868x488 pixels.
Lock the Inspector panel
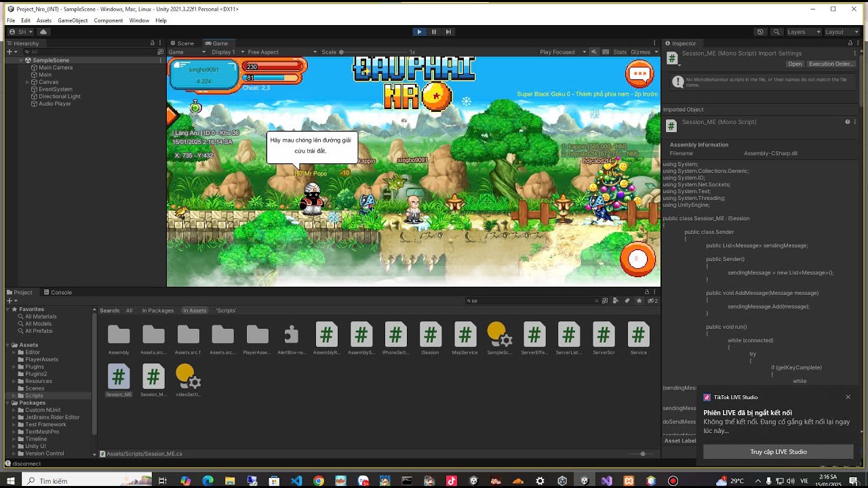point(850,43)
